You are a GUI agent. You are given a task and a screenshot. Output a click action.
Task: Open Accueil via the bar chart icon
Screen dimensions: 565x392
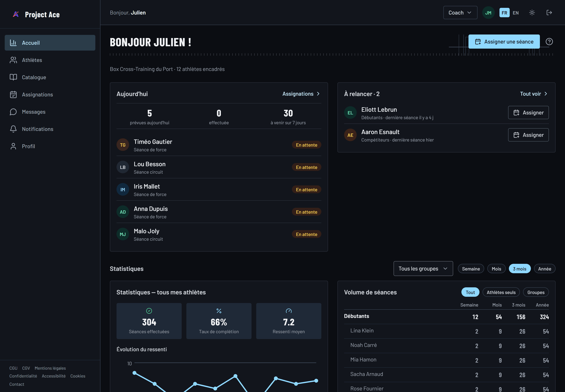click(13, 43)
